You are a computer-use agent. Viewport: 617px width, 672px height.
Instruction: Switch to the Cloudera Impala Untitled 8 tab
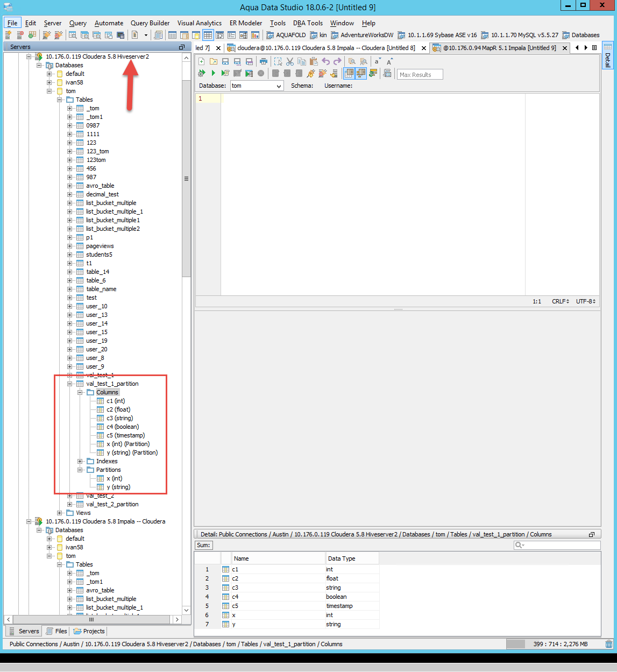coord(326,48)
